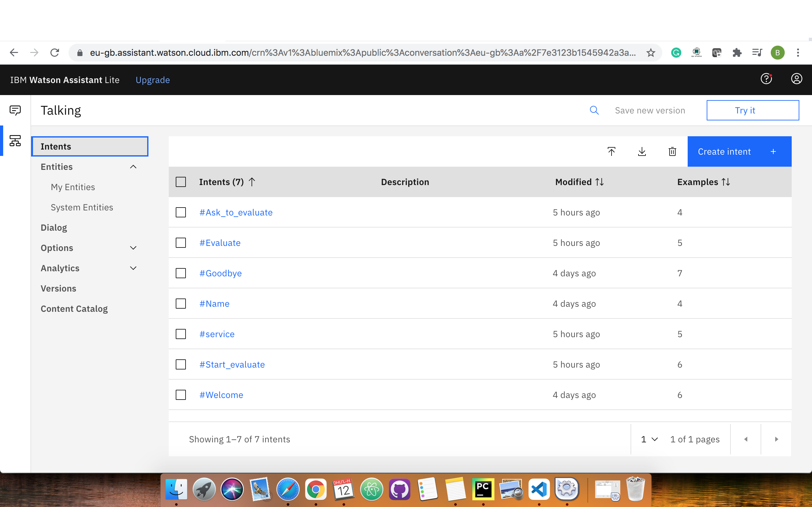This screenshot has width=812, height=507.
Task: Select the skills icon in left sidebar
Action: pyautogui.click(x=15, y=141)
